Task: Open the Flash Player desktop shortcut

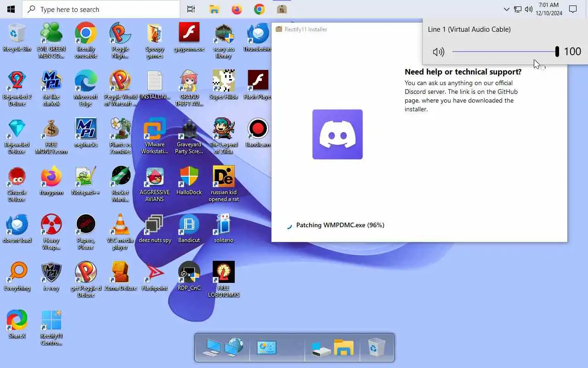Action: coord(258,85)
